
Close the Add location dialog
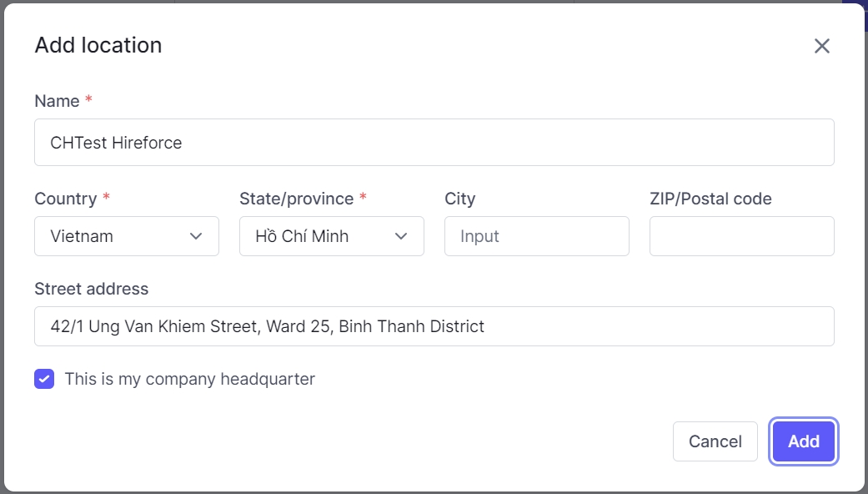tap(821, 46)
